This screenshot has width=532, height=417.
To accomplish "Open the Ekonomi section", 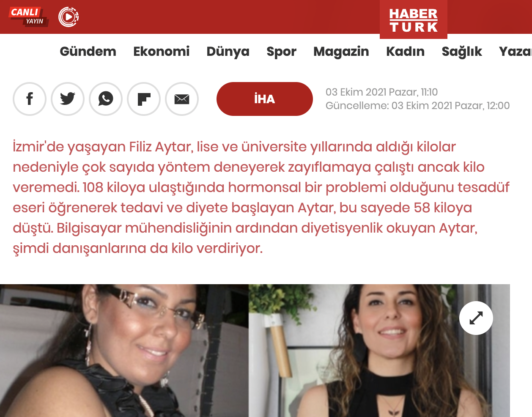I will click(162, 51).
